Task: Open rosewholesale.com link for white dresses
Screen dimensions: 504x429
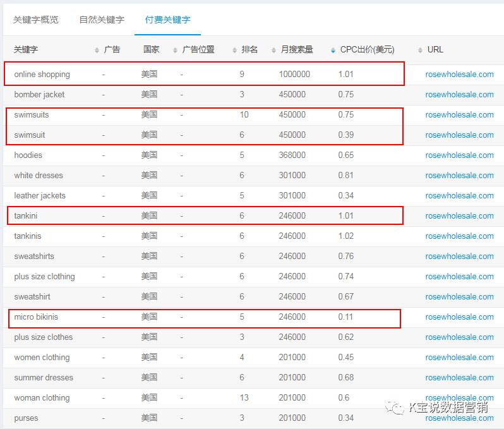Action: pos(459,176)
